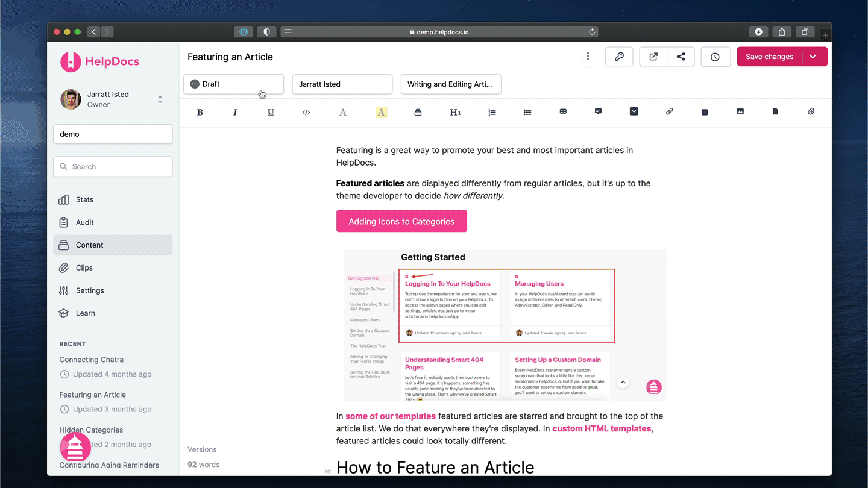868x488 pixels.
Task: Expand the Jarratt Isted account switcher
Action: tap(113, 99)
